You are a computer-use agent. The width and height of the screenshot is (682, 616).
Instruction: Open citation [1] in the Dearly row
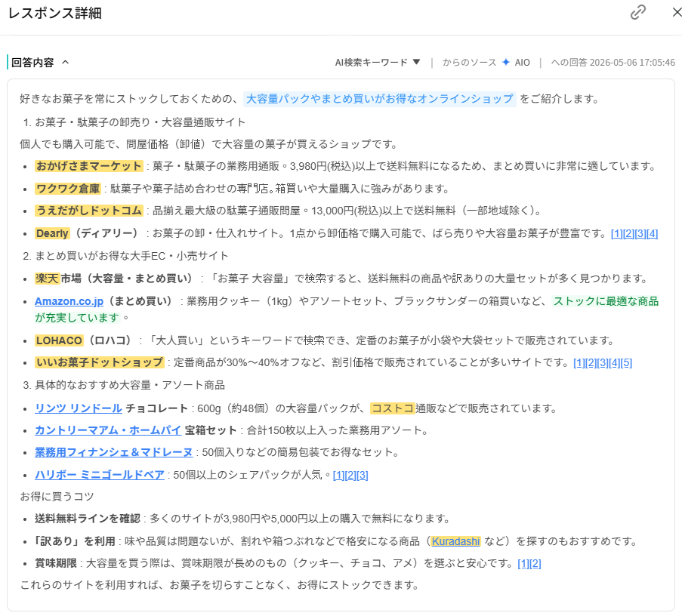point(617,234)
